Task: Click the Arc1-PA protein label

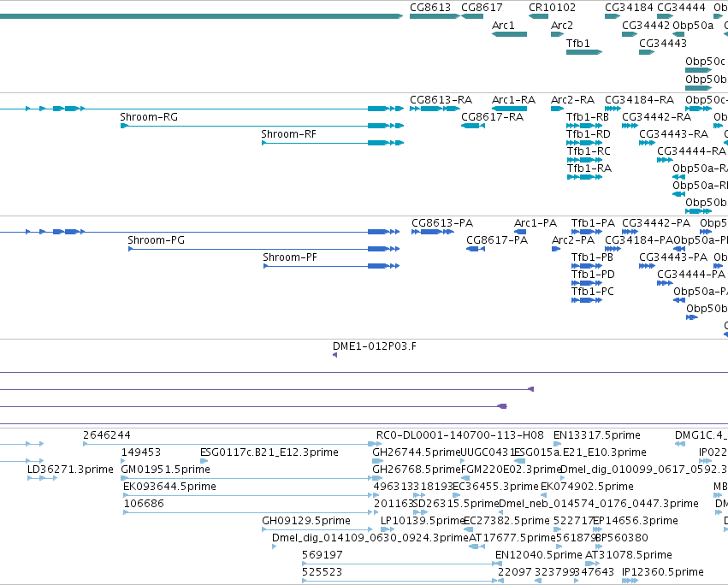Action: pyautogui.click(x=536, y=223)
